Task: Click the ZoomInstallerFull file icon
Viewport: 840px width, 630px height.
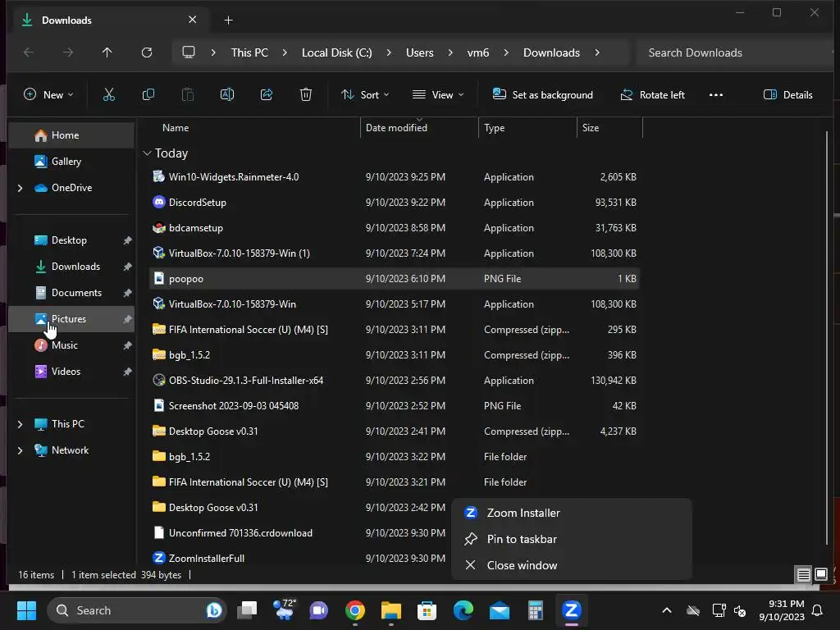Action: [158, 558]
